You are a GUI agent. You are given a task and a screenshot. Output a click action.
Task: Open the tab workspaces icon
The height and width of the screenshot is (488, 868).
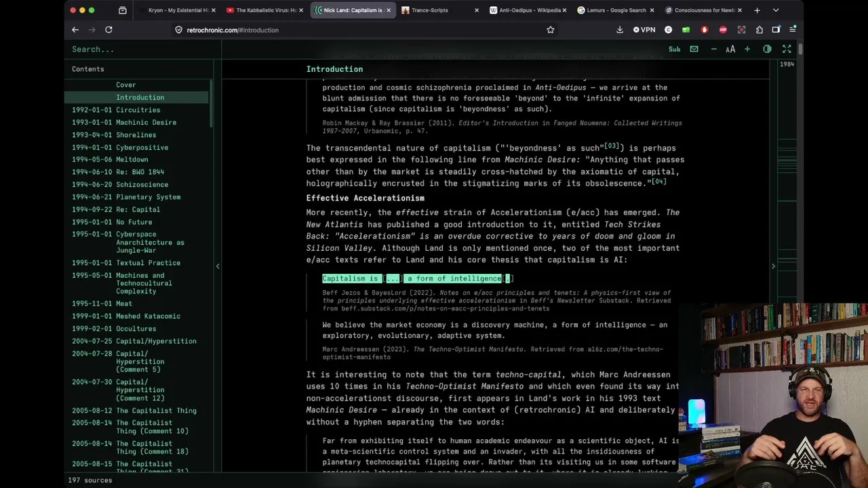tap(123, 10)
